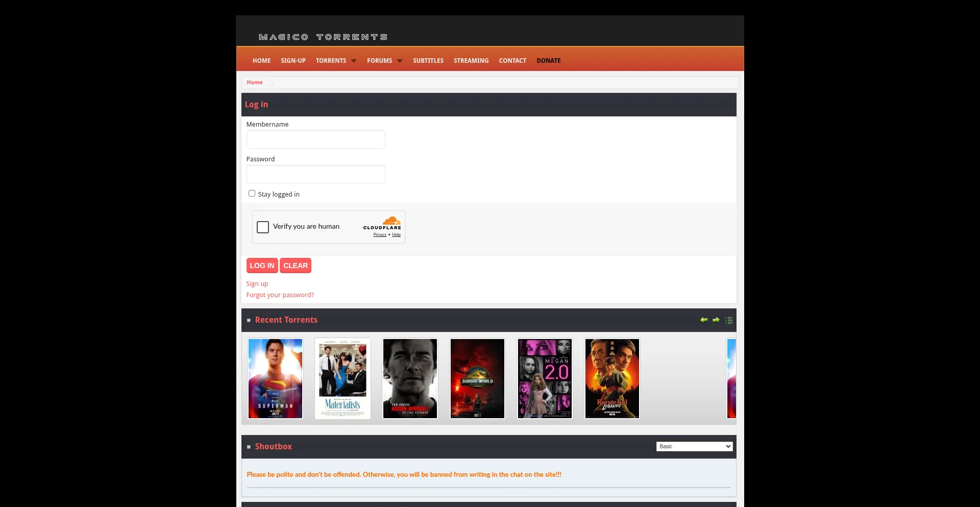This screenshot has height=507, width=980.
Task: Advance recent torrents with right green arrow
Action: pos(716,320)
